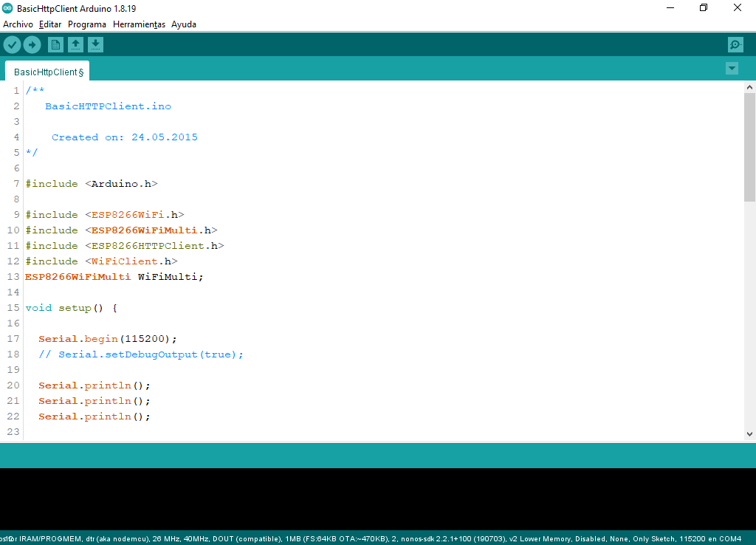Click the editor scrollbar up arrow

tap(749, 87)
